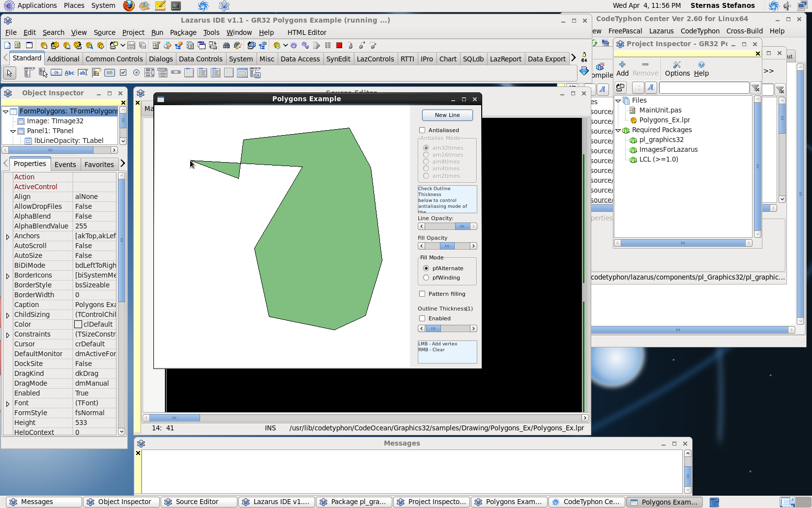
Task: Collapse FormPolygons tree node
Action: (x=5, y=112)
